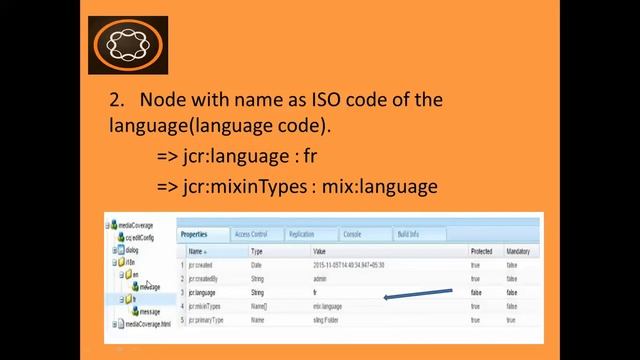The image size is (640, 360).
Task: Click Protected value of jcr:language row
Action: click(476, 293)
